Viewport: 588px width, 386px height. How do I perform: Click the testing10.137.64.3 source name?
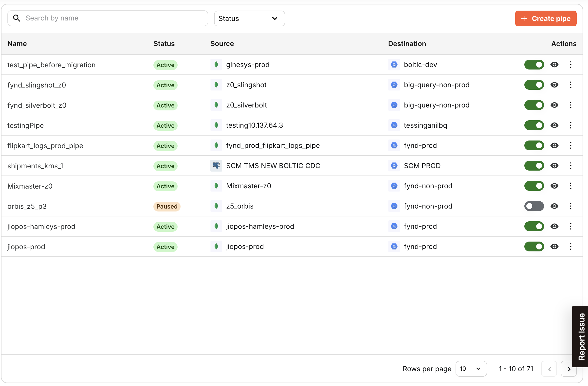[x=255, y=125]
